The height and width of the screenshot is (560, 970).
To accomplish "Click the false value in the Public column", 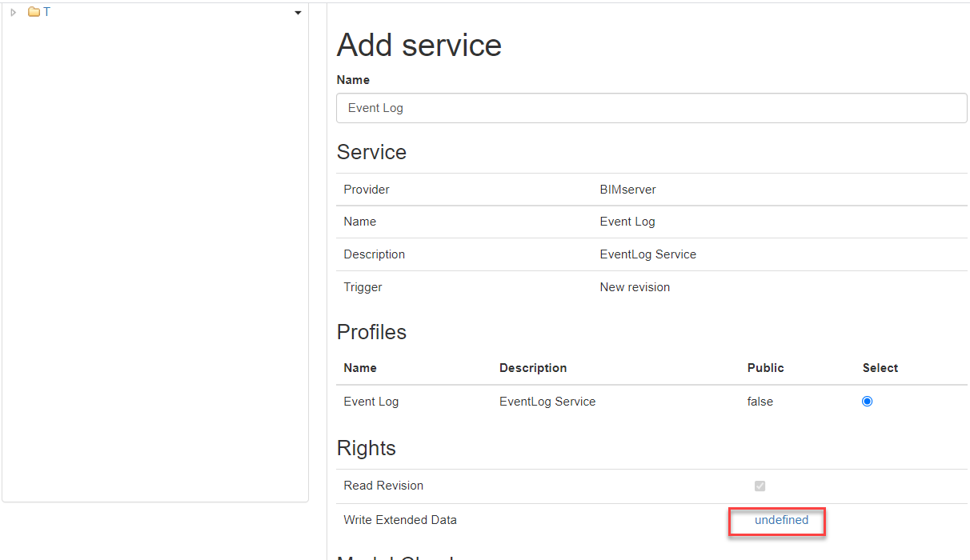I will 760,402.
